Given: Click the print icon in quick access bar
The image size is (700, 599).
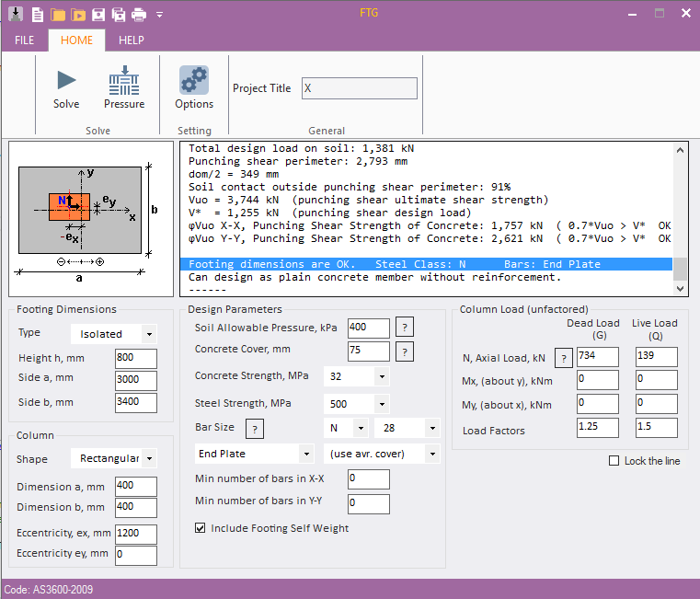Looking at the screenshot, I should (x=138, y=14).
